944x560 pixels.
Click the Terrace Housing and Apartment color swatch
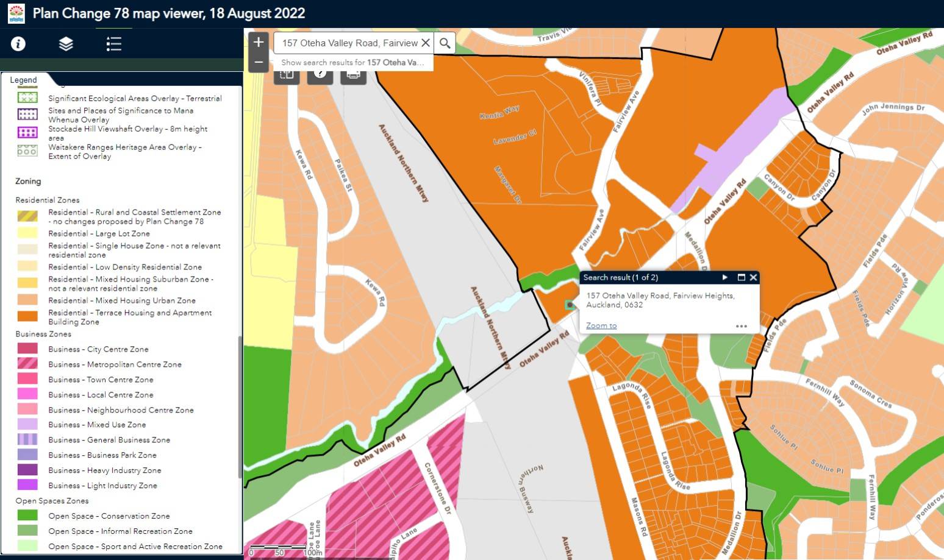pos(27,316)
